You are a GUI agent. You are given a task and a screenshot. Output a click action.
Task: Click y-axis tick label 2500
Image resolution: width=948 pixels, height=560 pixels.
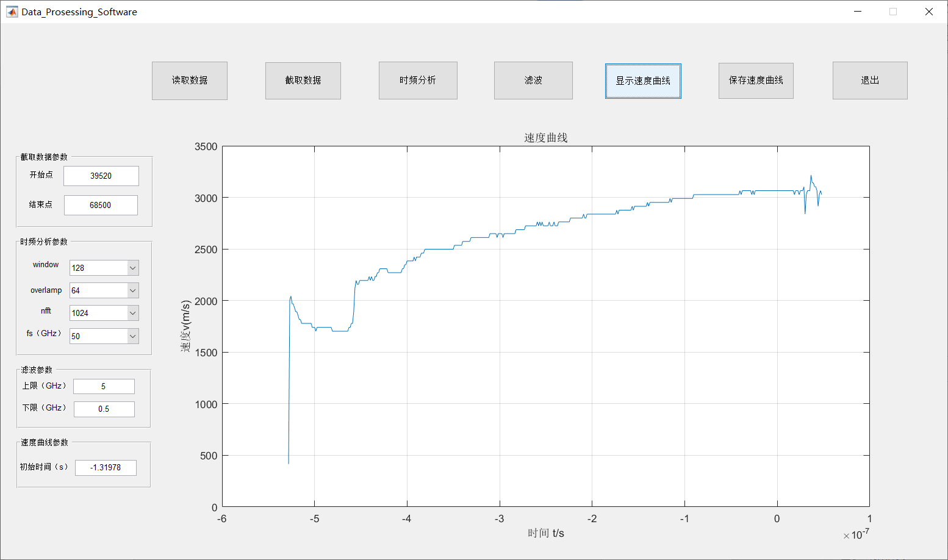[x=206, y=249]
